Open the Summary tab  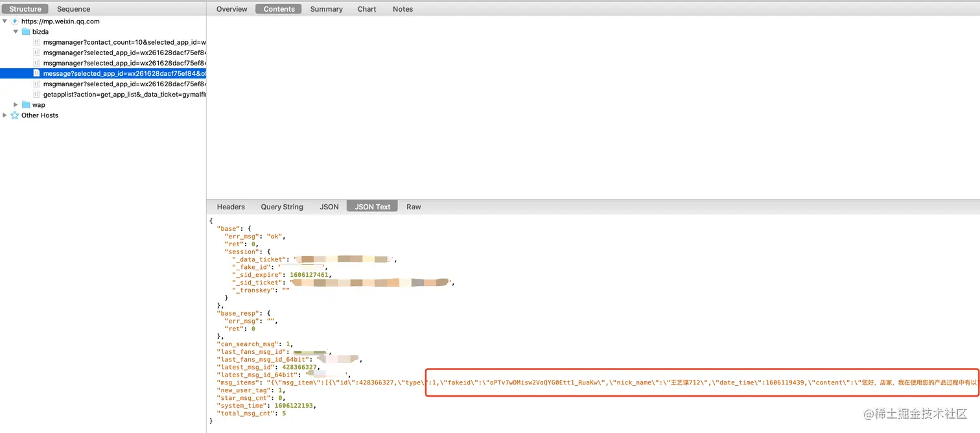(326, 9)
